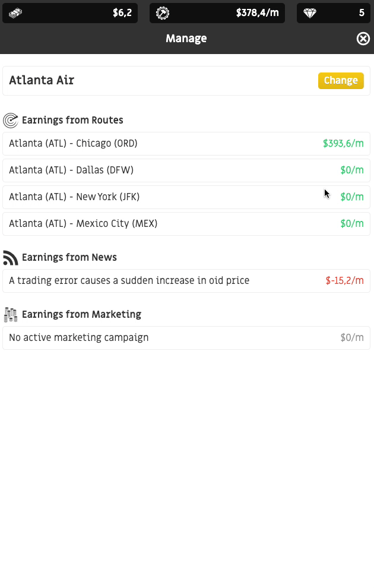The width and height of the screenshot is (374, 588).
Task: Click the diamond gems icon
Action: pos(310,13)
